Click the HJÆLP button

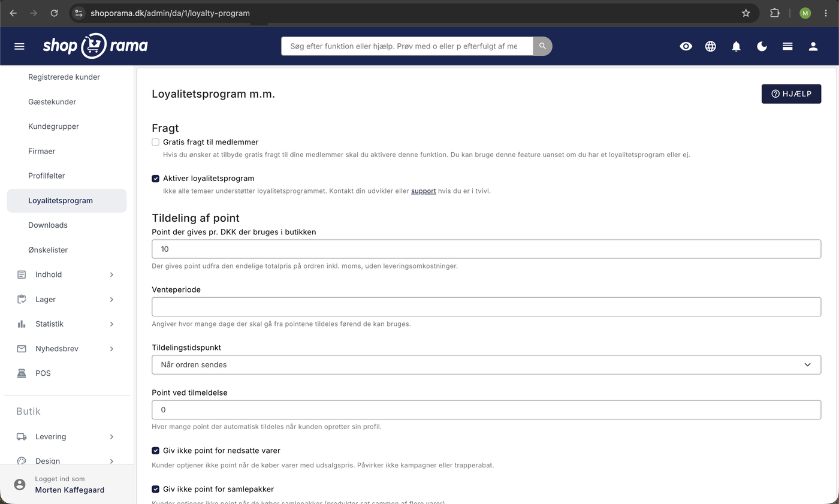791,93
